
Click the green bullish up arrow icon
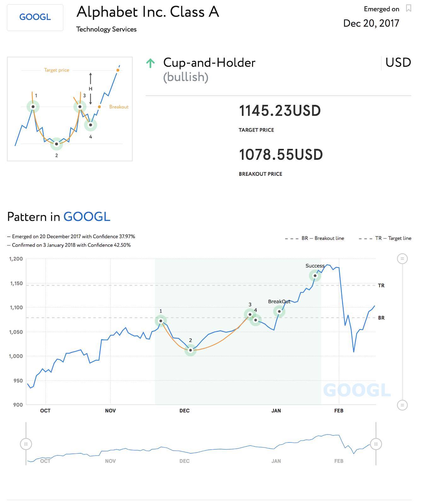point(151,63)
